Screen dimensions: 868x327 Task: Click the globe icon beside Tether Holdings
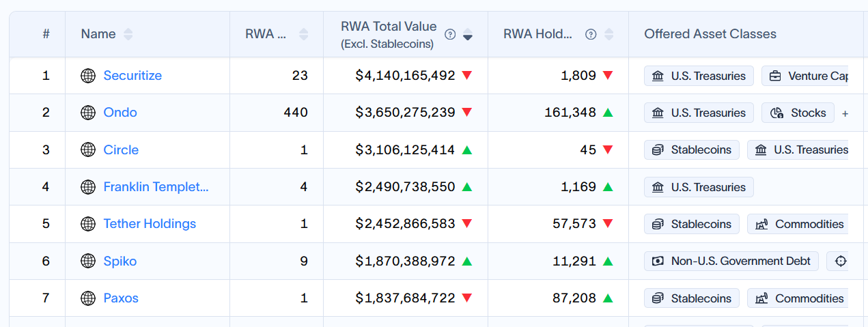(x=88, y=224)
